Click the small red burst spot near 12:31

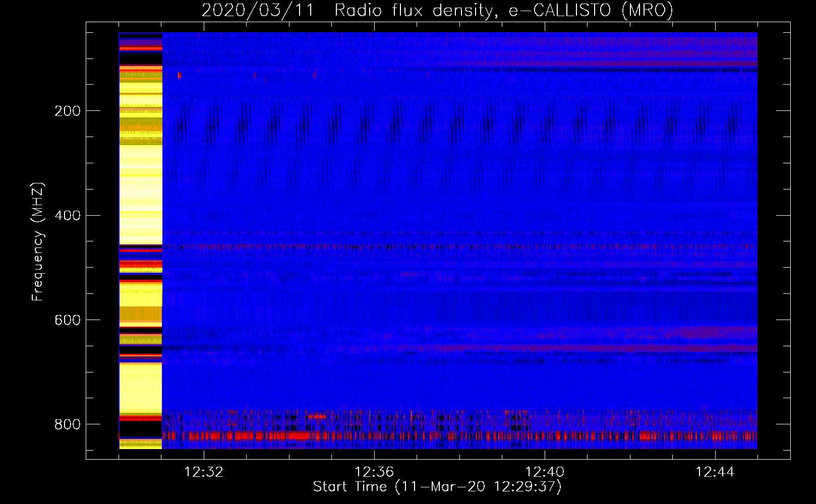coord(180,75)
